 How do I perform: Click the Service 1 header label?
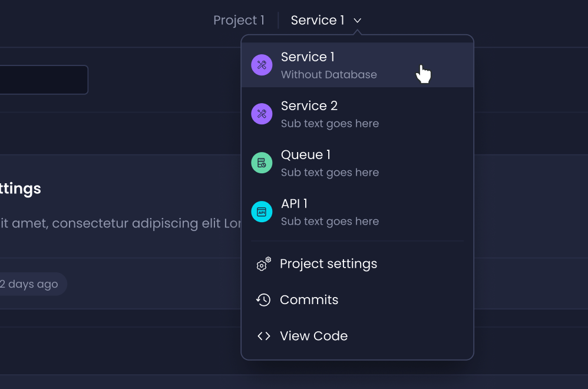point(318,20)
